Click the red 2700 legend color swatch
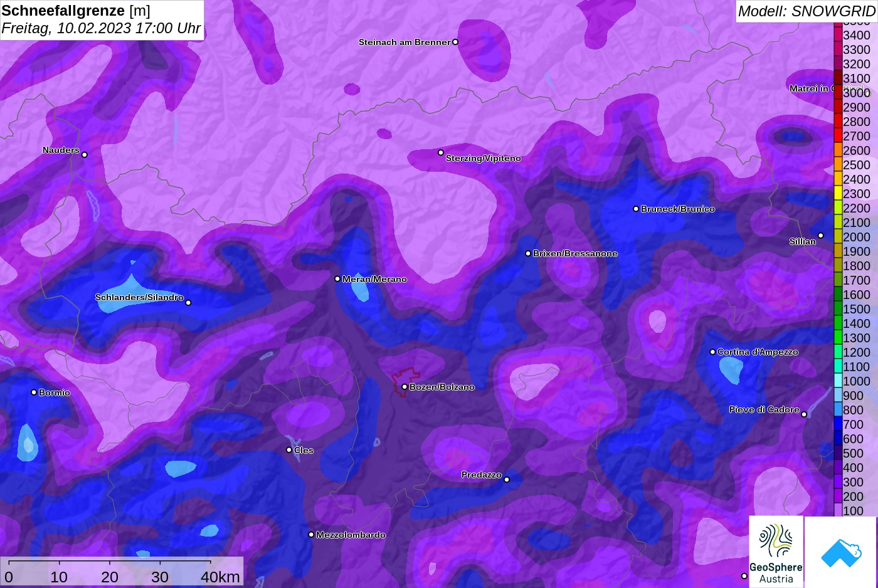 click(838, 135)
